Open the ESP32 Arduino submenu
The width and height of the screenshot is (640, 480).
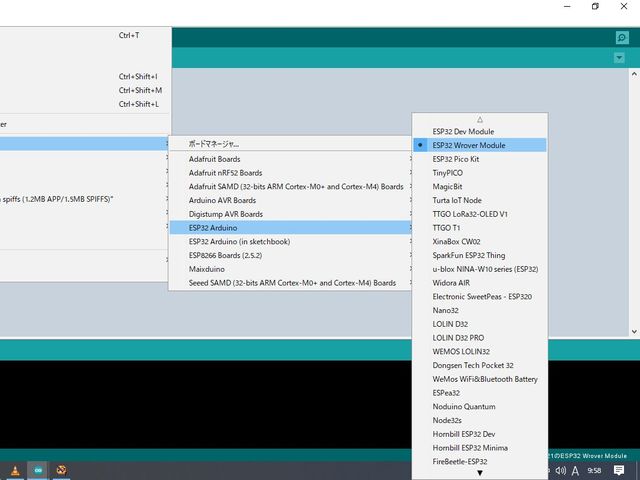[x=290, y=228]
